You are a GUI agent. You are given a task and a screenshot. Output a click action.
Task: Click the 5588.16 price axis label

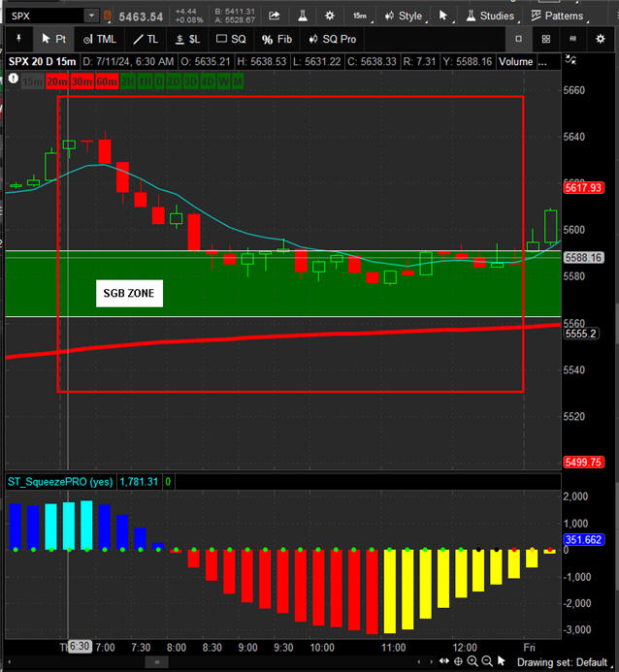point(583,258)
